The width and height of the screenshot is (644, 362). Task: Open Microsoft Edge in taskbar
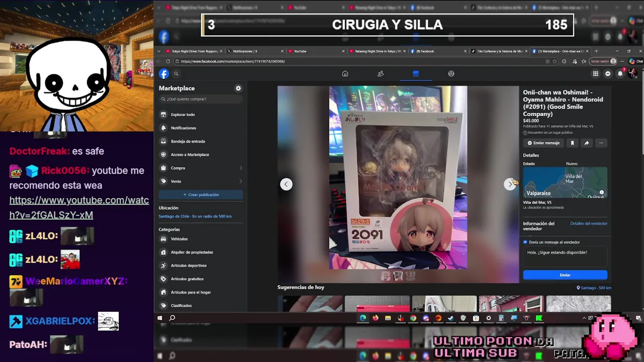pos(363,318)
